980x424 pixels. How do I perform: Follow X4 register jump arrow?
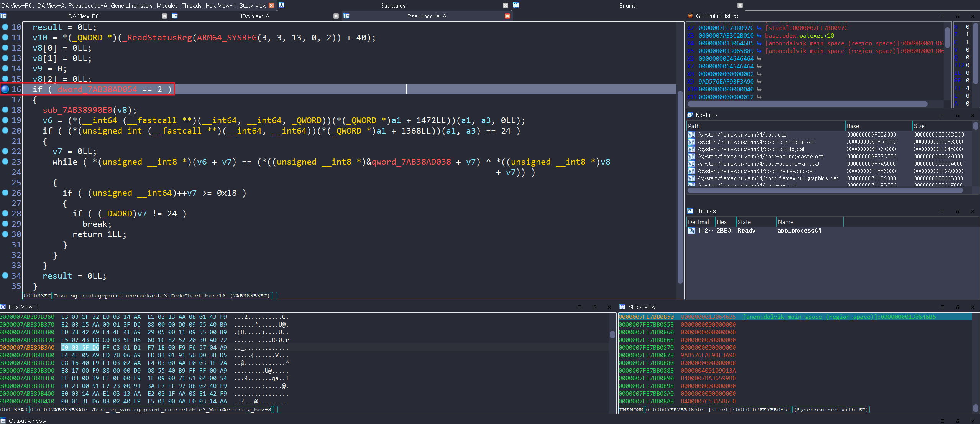759,43
